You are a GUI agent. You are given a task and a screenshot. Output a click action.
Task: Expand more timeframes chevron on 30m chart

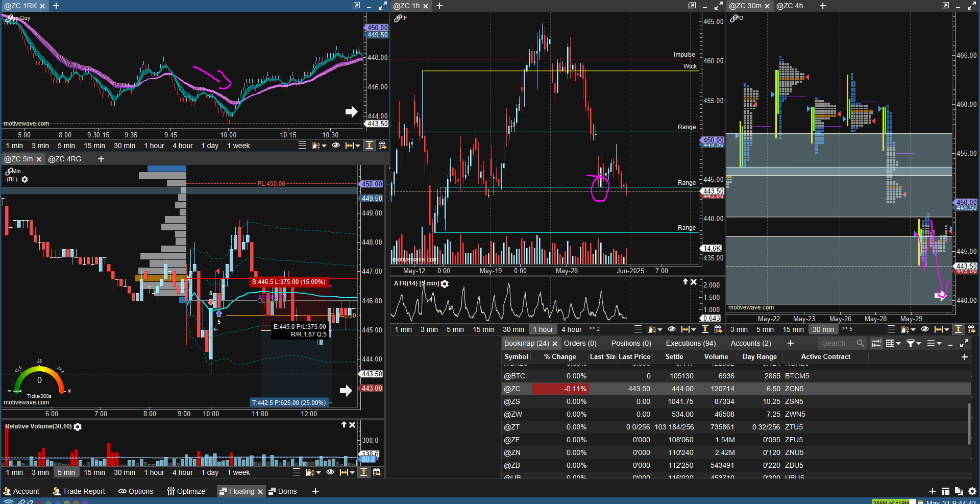[847, 329]
